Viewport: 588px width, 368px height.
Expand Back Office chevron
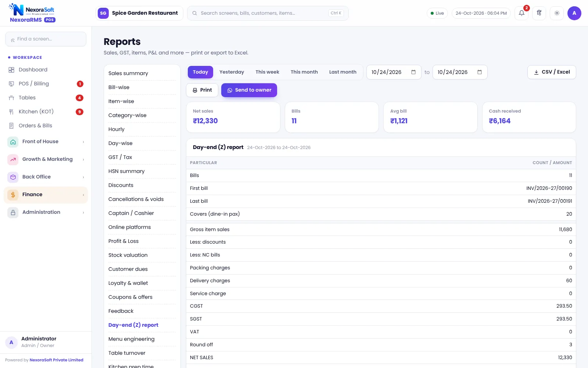pos(83,177)
